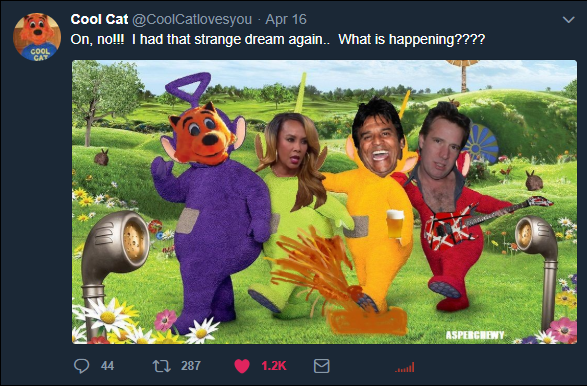Visit the @CoolCatlovesyou handle
This screenshot has width=587, height=386.
(x=192, y=19)
